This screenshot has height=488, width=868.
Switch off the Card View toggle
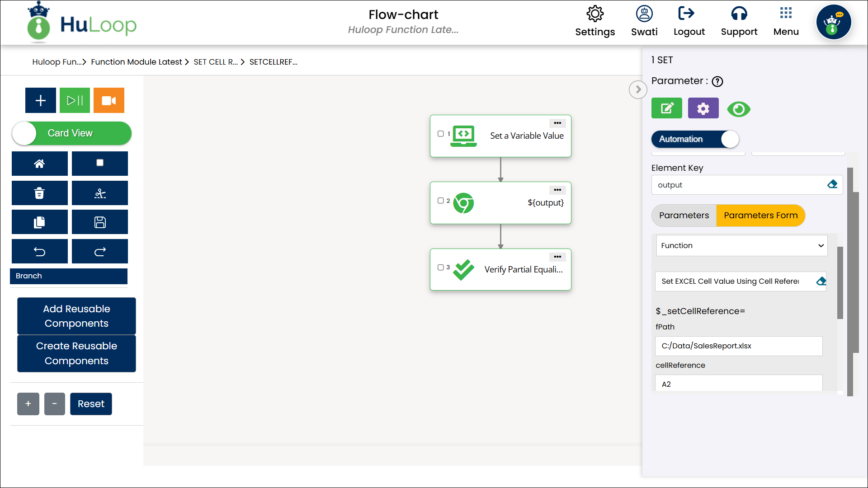(x=71, y=133)
